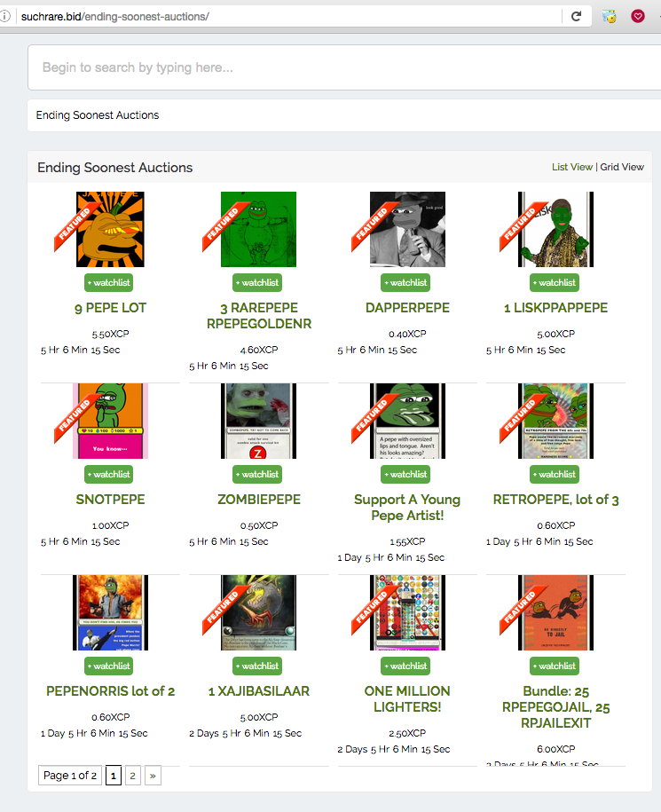This screenshot has width=661, height=812.
Task: Add RETROPEPE lot of 3 to watchlist
Action: 555,475
